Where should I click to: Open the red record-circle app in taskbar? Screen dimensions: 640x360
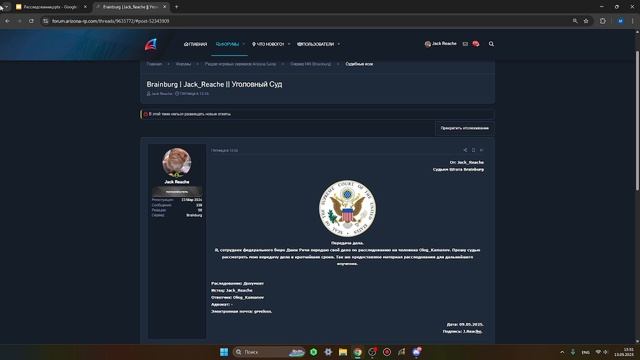click(x=387, y=352)
